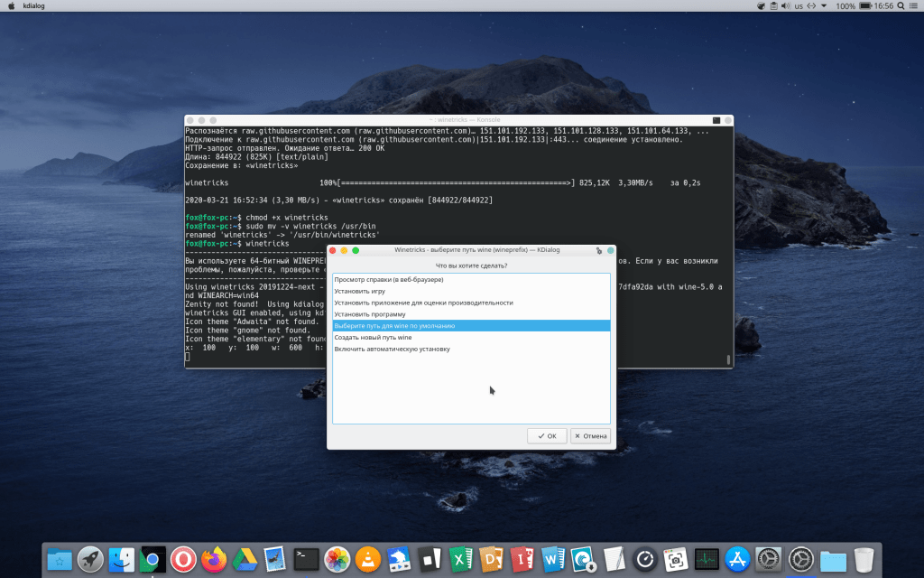Open the plain blue folder in dock
Image resolution: width=924 pixels, height=578 pixels.
coord(833,559)
